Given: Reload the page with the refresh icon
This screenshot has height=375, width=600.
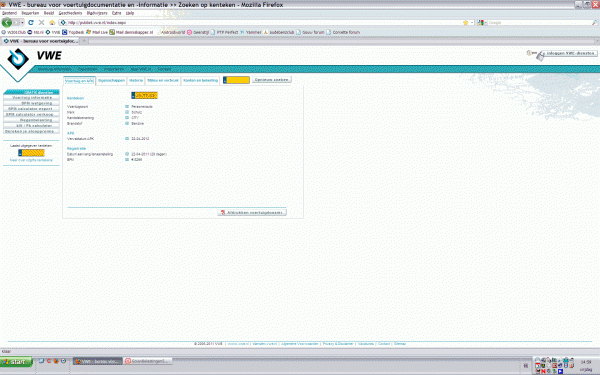Looking at the screenshot, I should (x=31, y=23).
